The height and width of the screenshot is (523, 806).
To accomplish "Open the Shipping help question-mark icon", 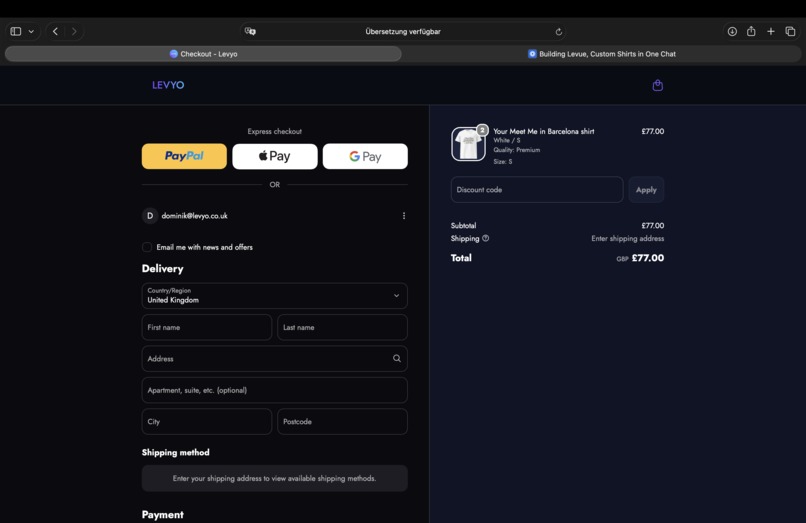I will [485, 238].
